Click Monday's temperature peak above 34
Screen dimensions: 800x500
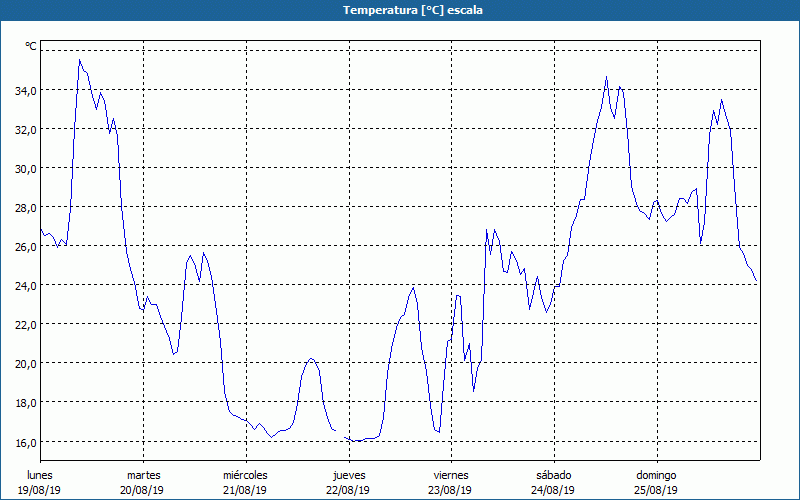(80, 60)
